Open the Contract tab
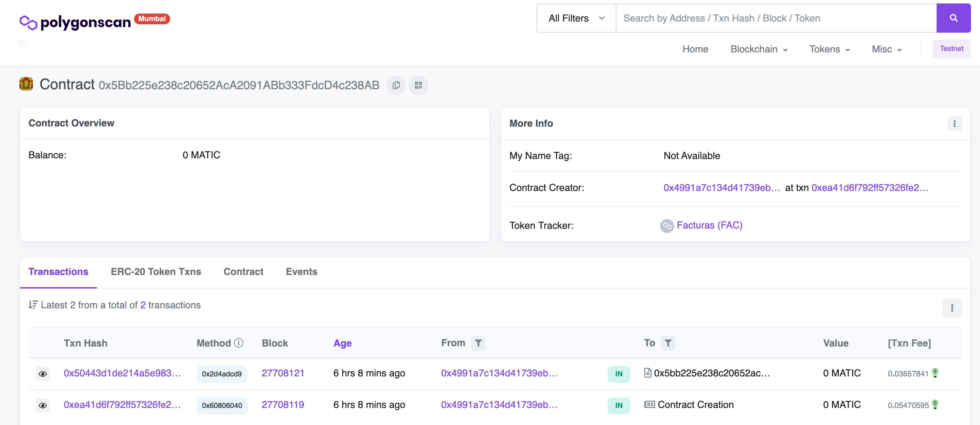The height and width of the screenshot is (425, 980). point(243,272)
